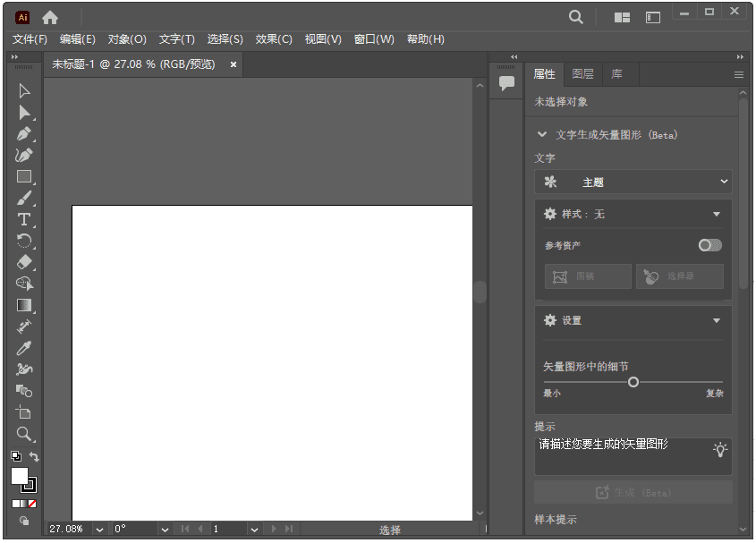Enable the 参考资产 toggle switch
The height and width of the screenshot is (543, 756).
(709, 244)
